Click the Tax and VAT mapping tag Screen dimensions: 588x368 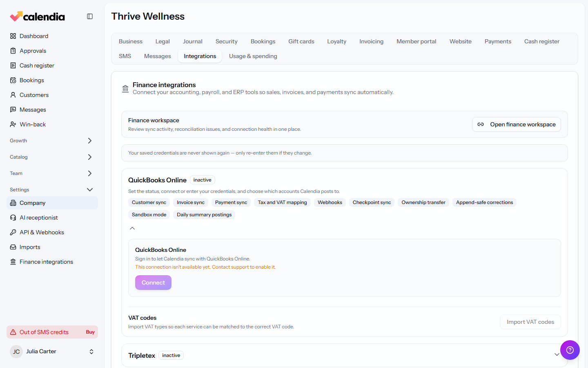pyautogui.click(x=282, y=202)
